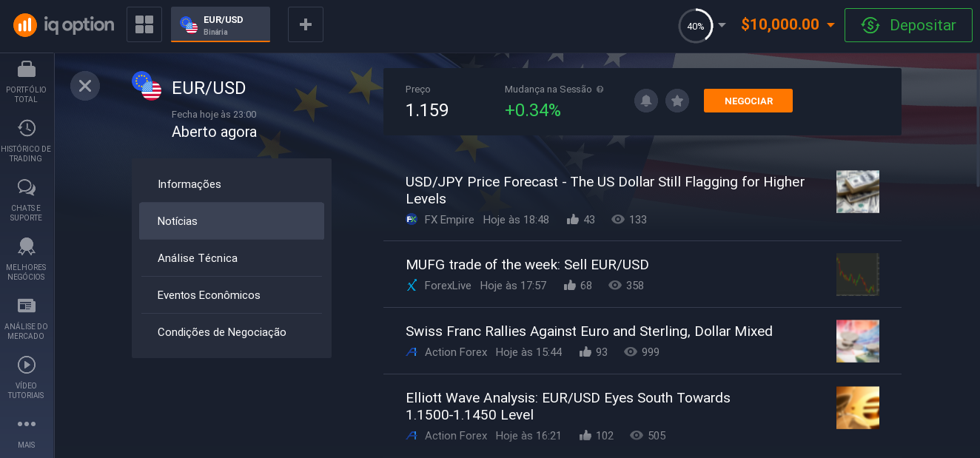Open Vídeo Tutoriais in sidebar

click(27, 377)
